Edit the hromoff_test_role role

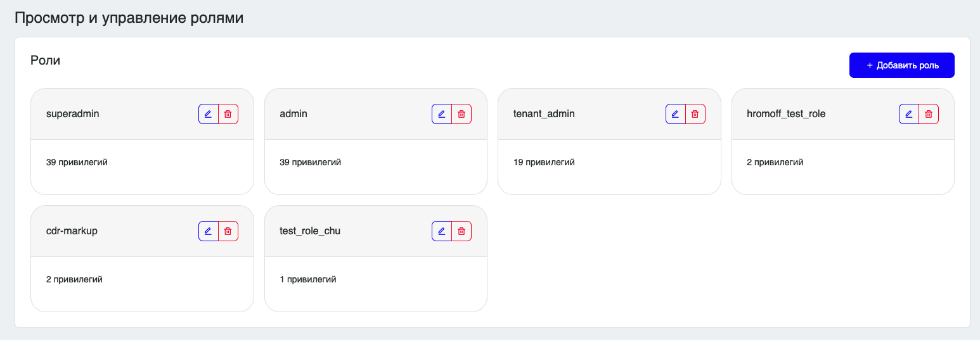[x=909, y=114]
